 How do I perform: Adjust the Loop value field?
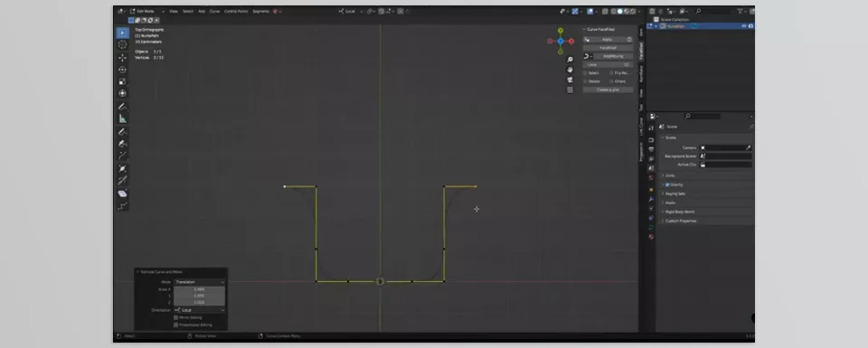click(608, 65)
